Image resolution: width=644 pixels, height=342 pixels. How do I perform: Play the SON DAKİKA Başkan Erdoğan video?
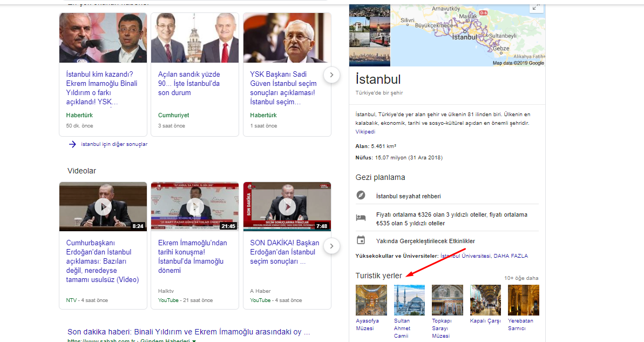coord(287,207)
